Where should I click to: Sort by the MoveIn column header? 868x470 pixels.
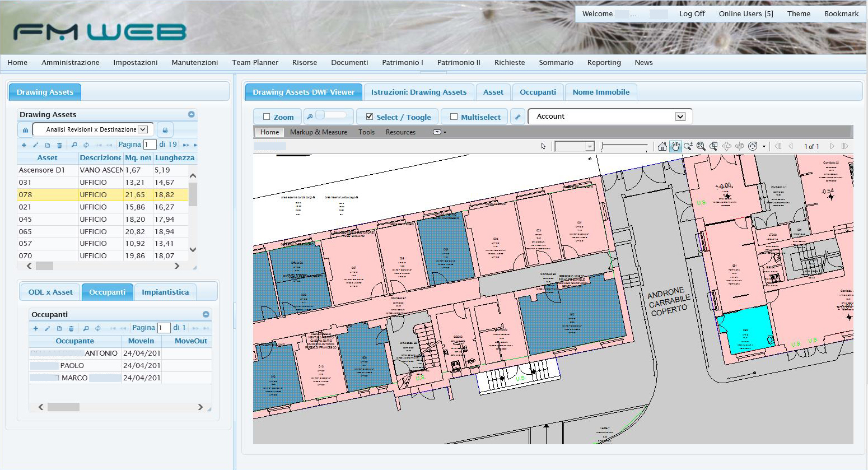click(x=141, y=341)
